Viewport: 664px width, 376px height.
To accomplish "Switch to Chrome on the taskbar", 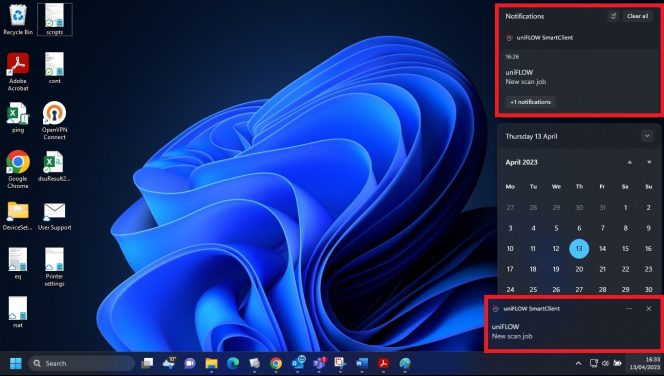I will (276, 363).
